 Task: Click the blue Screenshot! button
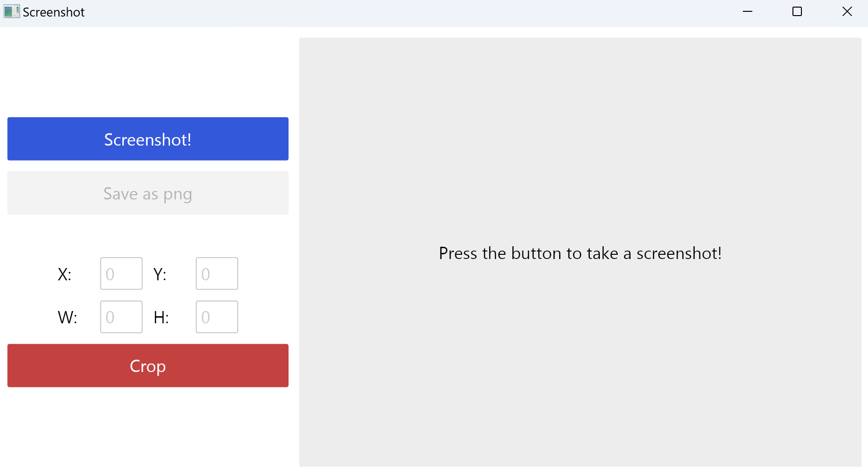click(148, 139)
